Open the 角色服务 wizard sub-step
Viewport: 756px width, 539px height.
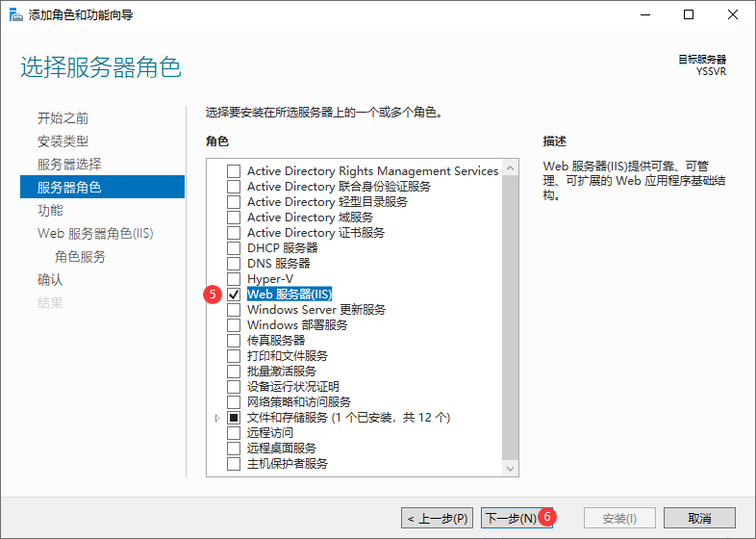80,257
